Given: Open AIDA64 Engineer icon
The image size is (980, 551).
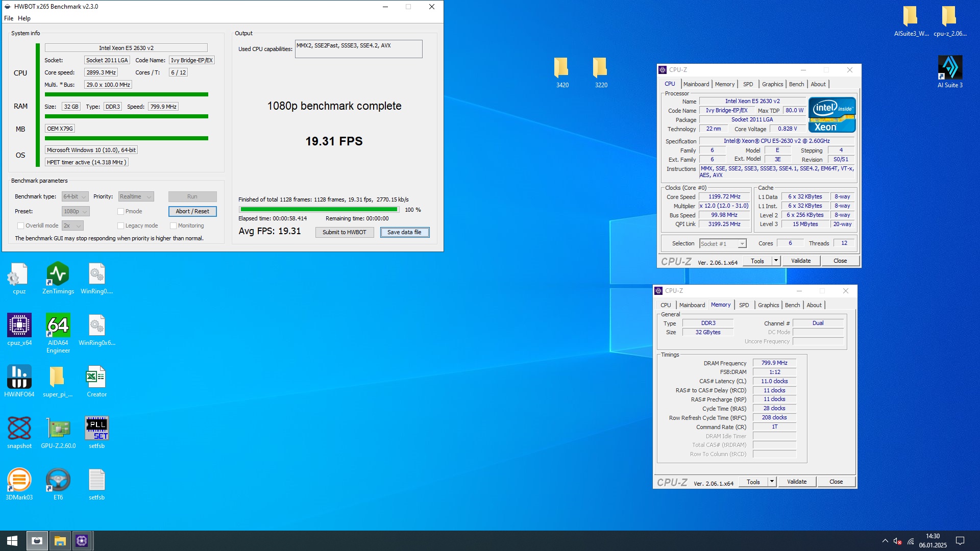Looking at the screenshot, I should pos(58,333).
